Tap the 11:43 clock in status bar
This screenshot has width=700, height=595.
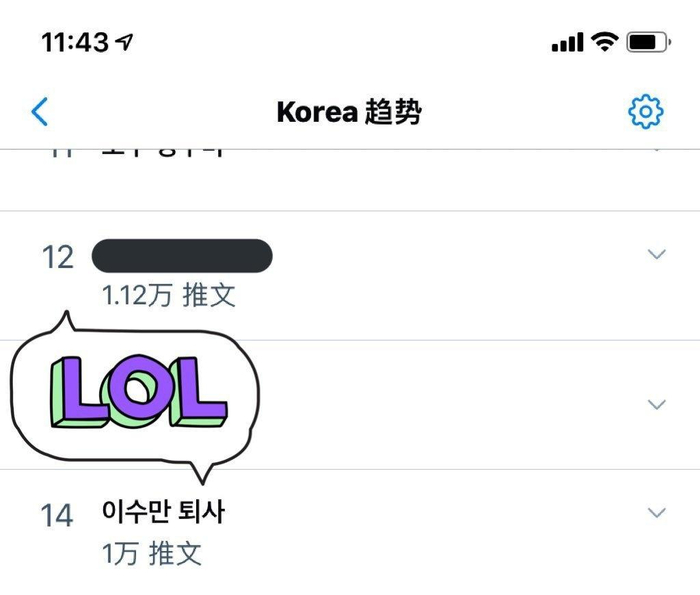pos(75,42)
